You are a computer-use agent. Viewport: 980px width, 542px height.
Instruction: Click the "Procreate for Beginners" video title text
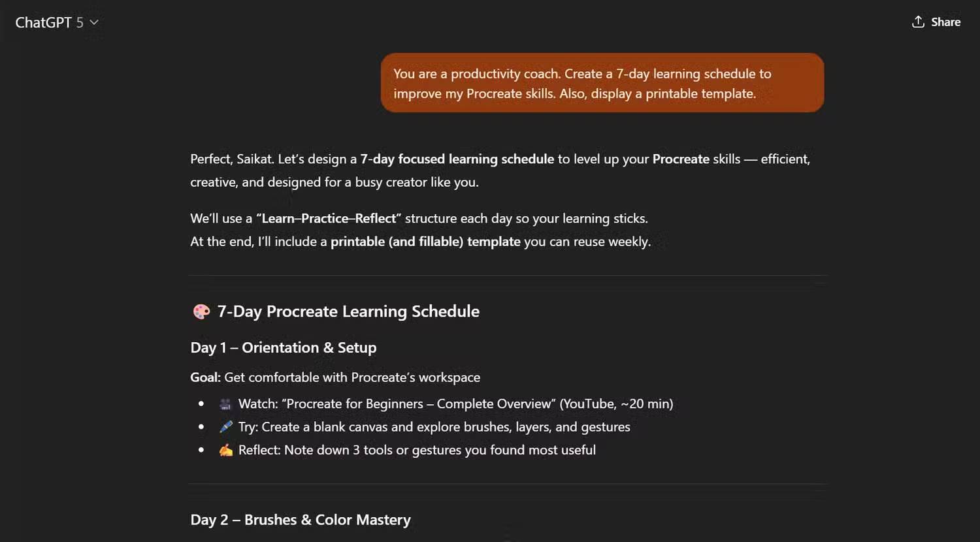(354, 404)
